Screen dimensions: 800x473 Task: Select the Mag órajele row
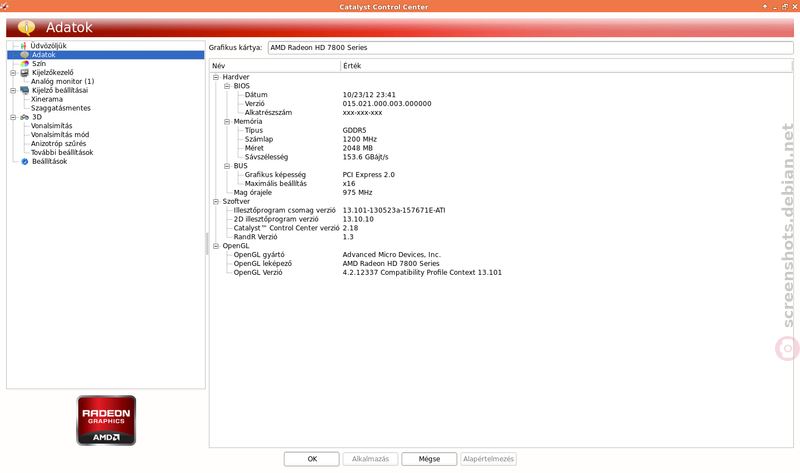coord(501,193)
